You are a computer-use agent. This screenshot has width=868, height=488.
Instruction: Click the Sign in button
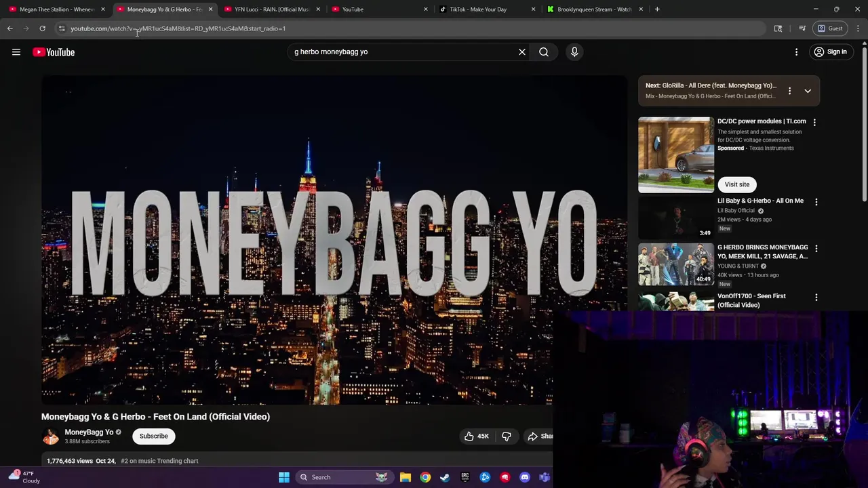(x=831, y=52)
